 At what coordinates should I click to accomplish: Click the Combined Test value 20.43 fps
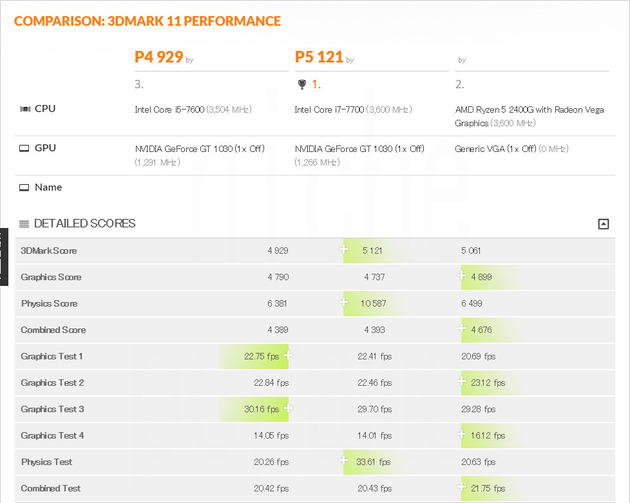click(x=374, y=489)
